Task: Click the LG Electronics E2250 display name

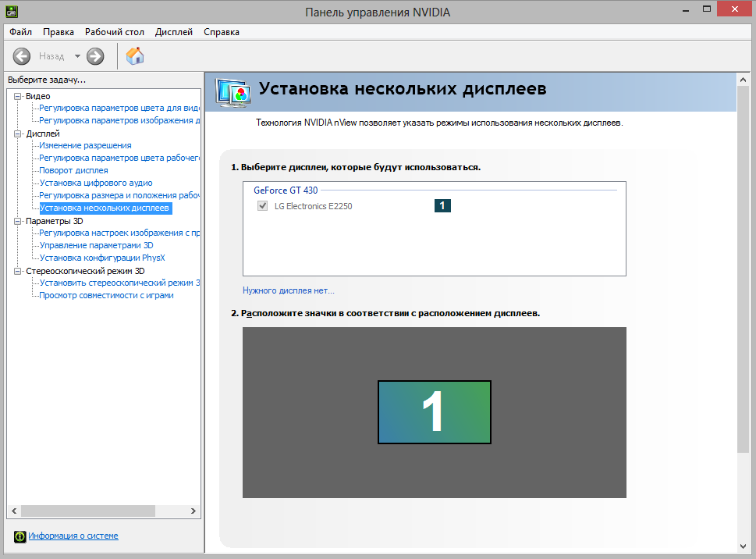Action: click(314, 206)
